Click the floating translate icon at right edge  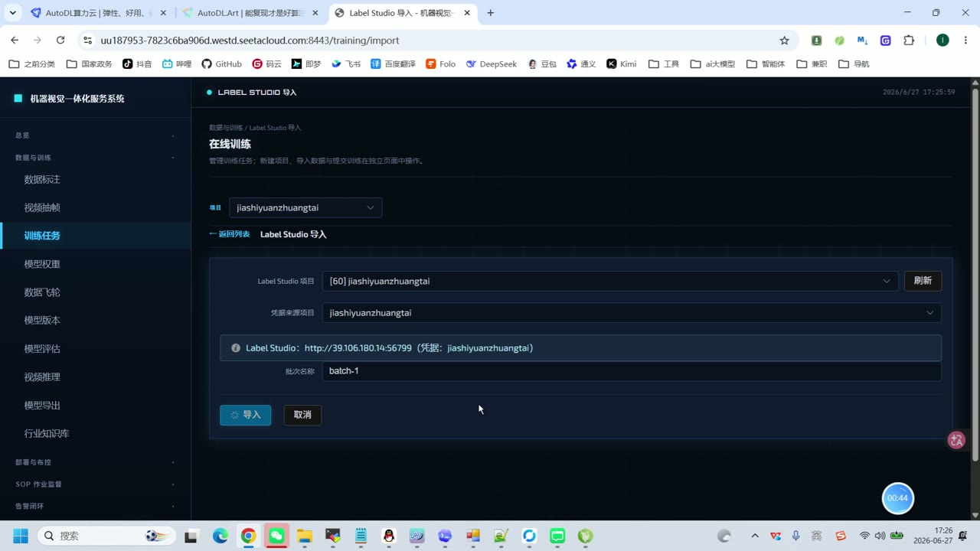956,440
